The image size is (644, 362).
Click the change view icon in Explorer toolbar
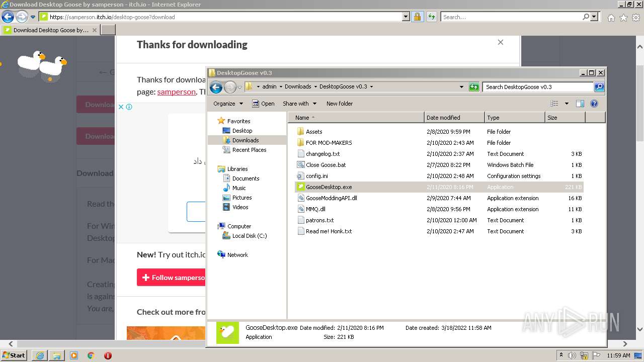click(554, 104)
